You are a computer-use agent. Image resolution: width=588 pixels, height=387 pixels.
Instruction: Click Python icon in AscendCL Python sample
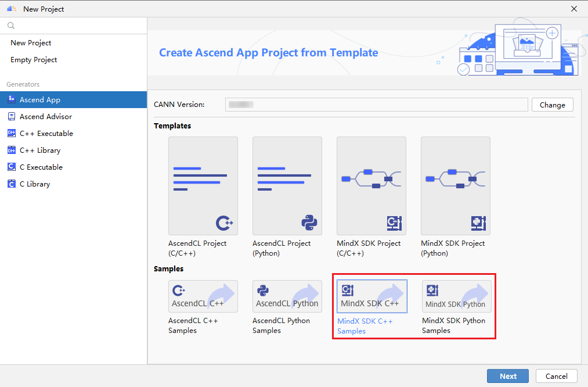click(x=263, y=290)
